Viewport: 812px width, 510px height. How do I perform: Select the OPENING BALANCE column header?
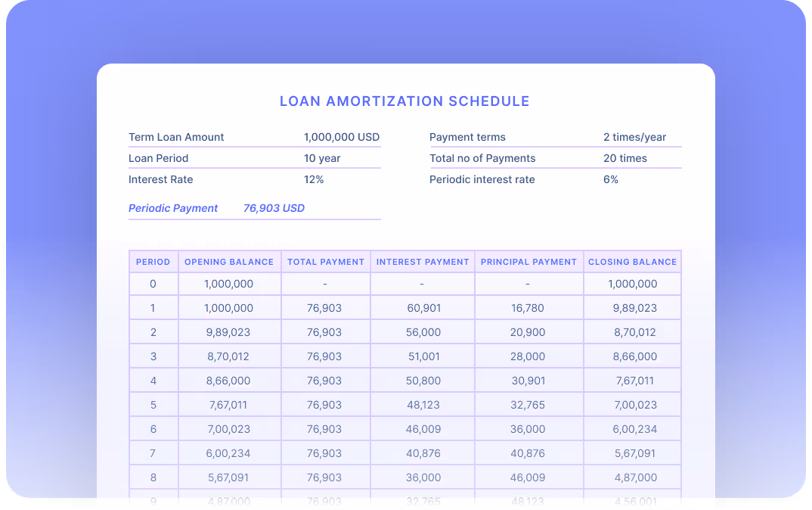pyautogui.click(x=229, y=262)
